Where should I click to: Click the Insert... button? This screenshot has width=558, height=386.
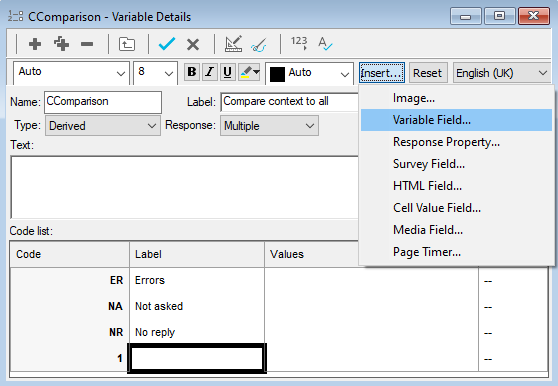tap(382, 73)
